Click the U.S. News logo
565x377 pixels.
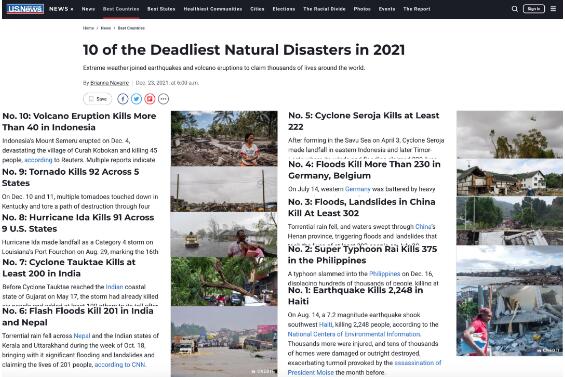coord(25,9)
